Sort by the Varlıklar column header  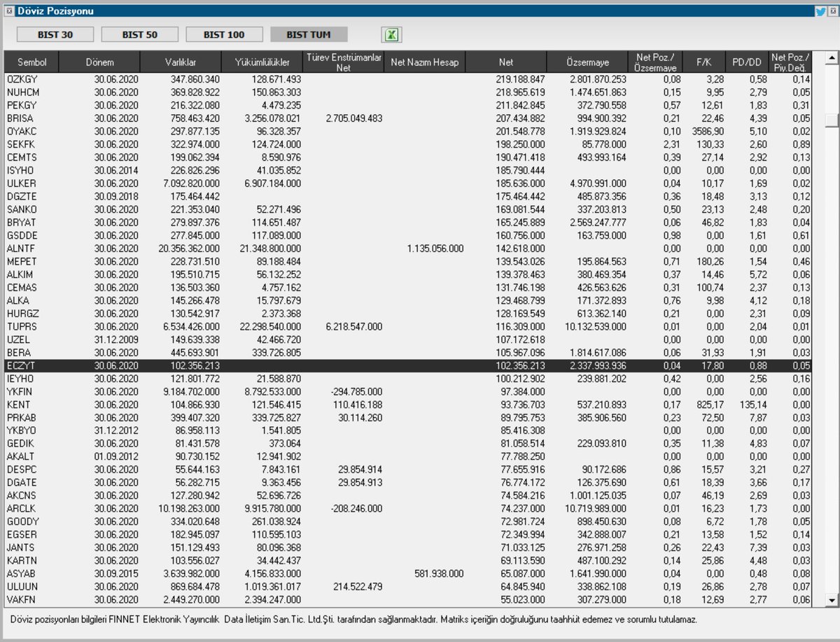181,62
